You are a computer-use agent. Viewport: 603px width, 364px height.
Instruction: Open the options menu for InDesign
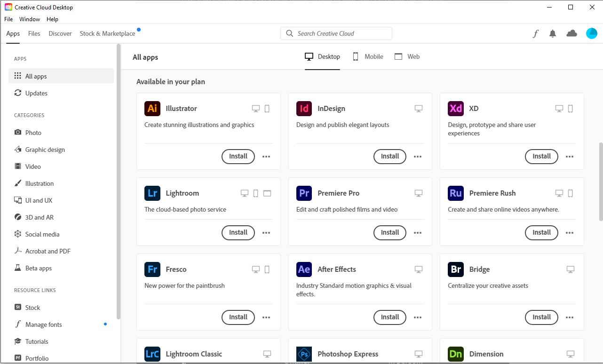click(418, 156)
